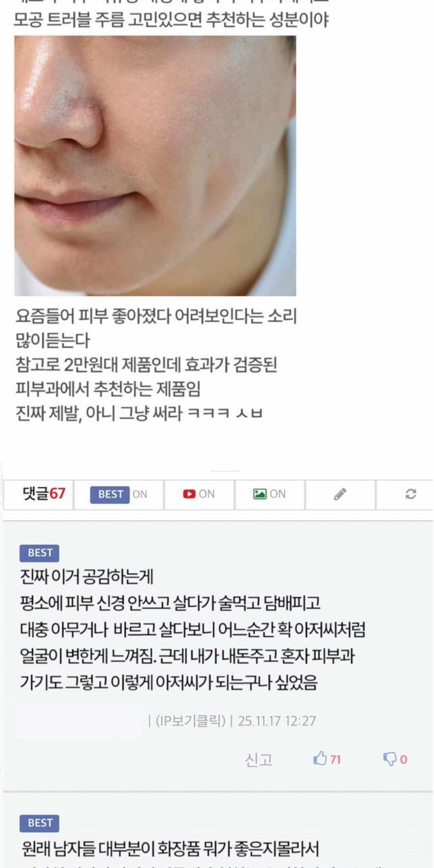434x868 pixels.
Task: Open the 댓글 67 comments tab
Action: pos(44,494)
